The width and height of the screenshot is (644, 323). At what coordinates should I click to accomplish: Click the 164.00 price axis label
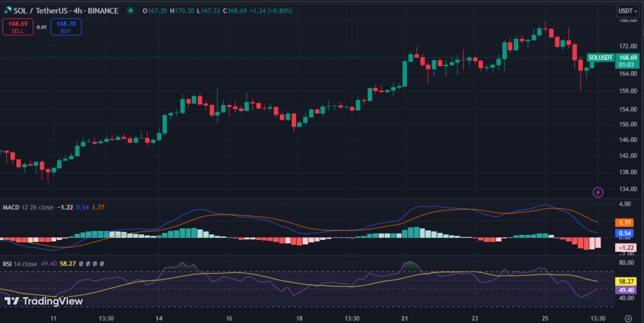pyautogui.click(x=628, y=74)
